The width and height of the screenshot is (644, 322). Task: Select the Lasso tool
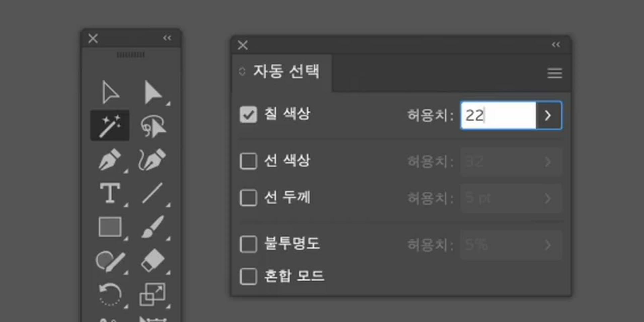coord(153,126)
